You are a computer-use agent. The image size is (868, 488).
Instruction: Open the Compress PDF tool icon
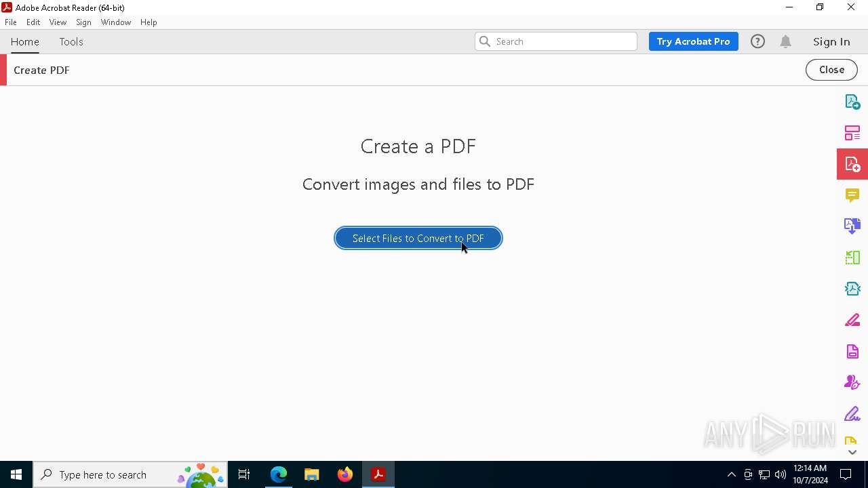coord(852,289)
